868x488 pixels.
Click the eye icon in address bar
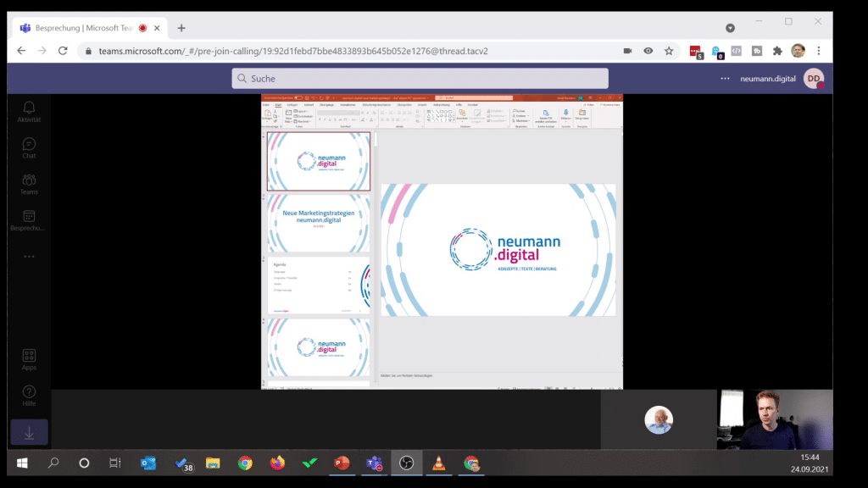point(648,51)
